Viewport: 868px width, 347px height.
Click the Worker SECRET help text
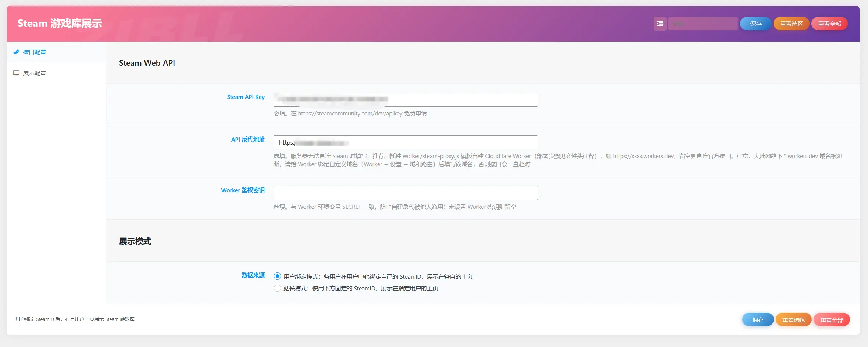pos(394,207)
